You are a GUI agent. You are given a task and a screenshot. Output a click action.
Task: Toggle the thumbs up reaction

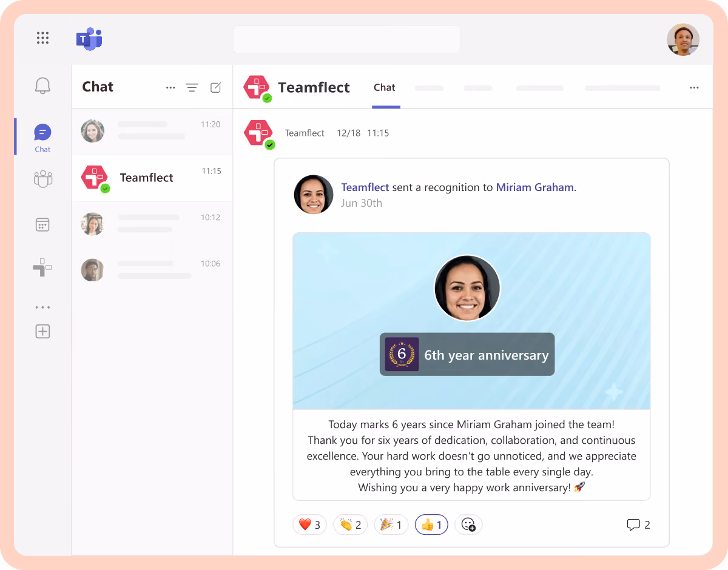(x=431, y=525)
